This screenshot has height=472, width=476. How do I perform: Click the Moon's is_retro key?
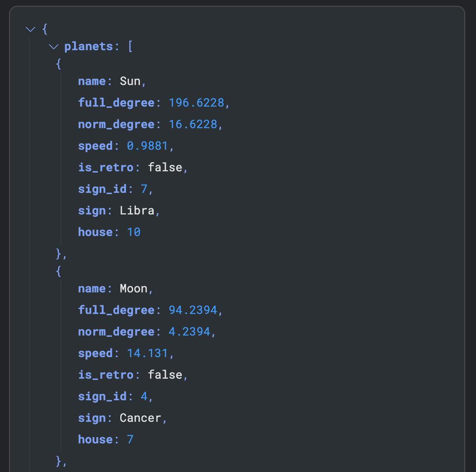tap(106, 375)
